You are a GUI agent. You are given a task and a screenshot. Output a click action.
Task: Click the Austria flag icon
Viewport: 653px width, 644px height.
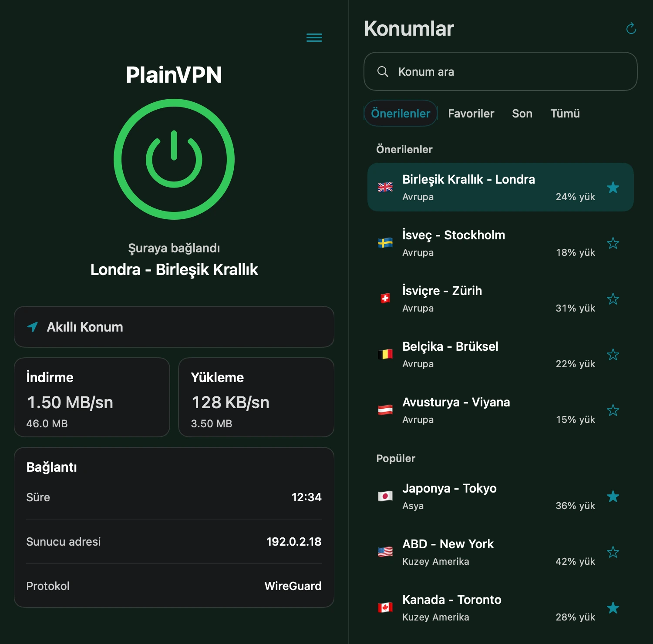[x=385, y=410]
